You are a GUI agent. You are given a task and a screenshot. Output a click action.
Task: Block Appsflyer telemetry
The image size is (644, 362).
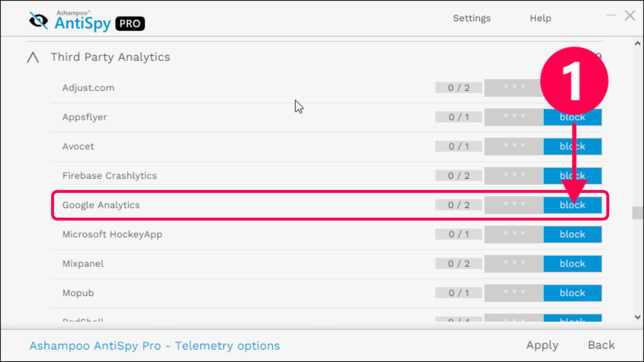tap(573, 117)
